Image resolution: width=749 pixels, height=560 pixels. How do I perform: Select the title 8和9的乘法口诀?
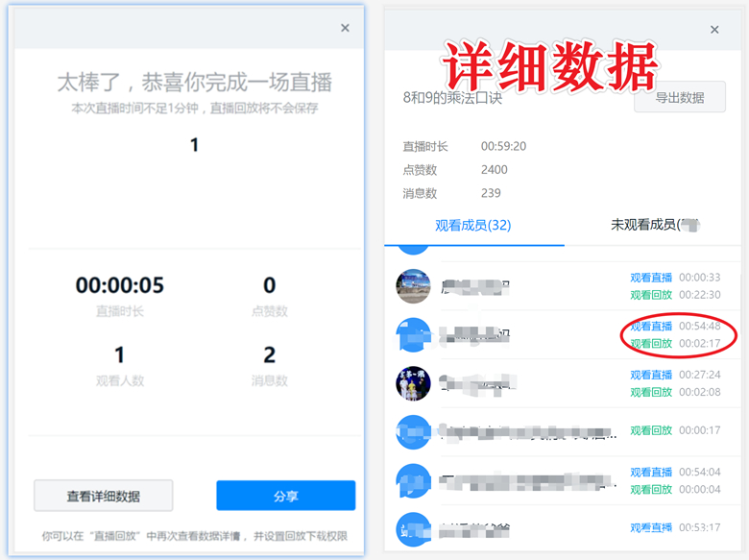[452, 97]
